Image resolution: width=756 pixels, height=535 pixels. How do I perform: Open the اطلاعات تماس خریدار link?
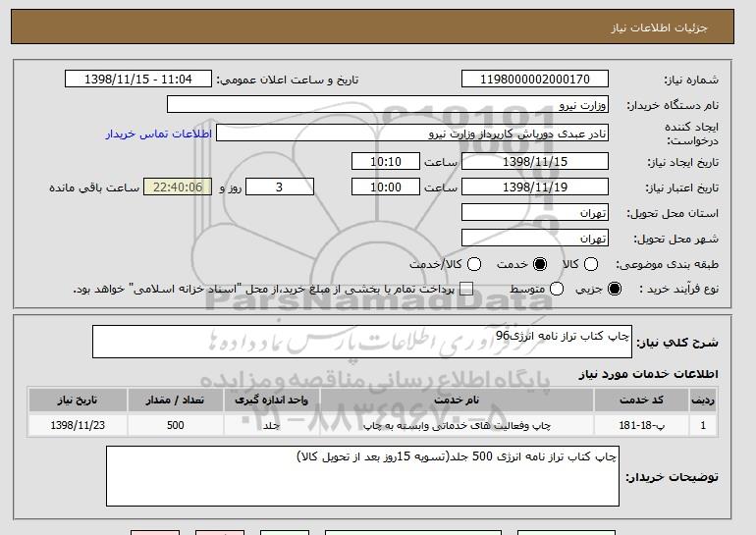click(159, 134)
